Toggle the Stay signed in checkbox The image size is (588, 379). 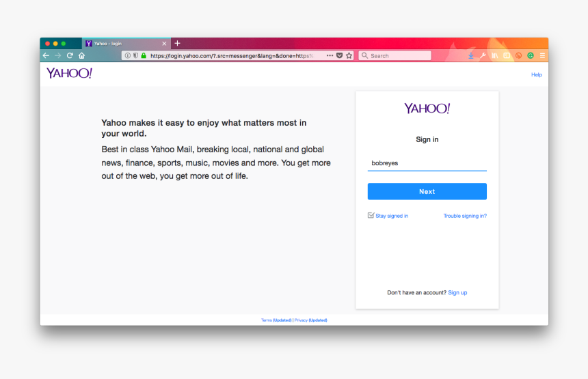coord(371,215)
